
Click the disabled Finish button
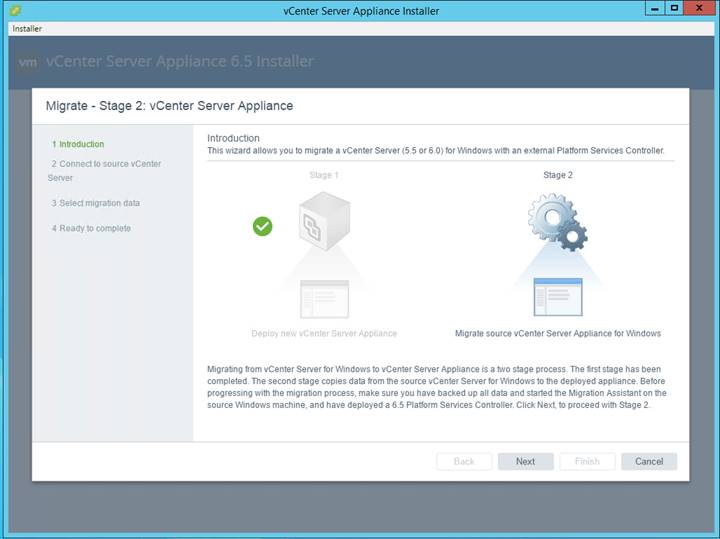[587, 461]
